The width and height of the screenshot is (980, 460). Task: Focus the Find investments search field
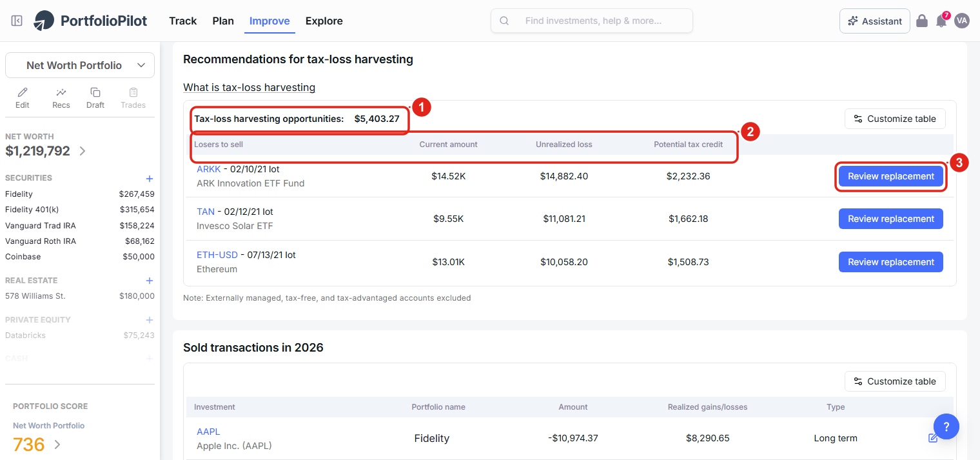tap(592, 21)
